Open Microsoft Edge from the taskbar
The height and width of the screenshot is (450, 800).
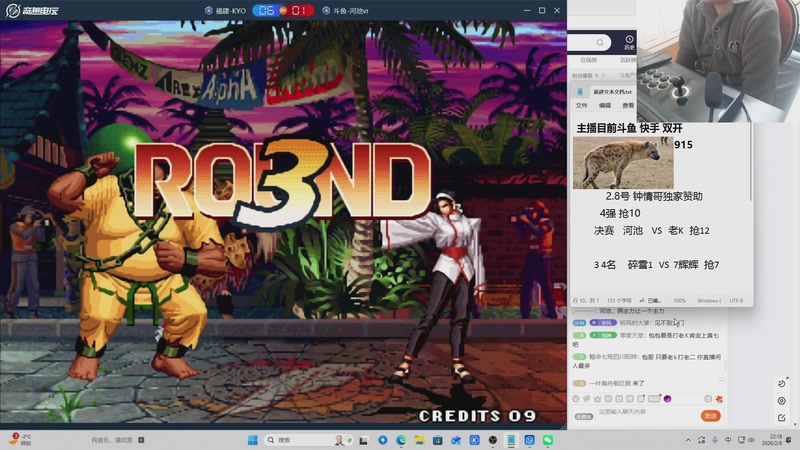pos(401,440)
